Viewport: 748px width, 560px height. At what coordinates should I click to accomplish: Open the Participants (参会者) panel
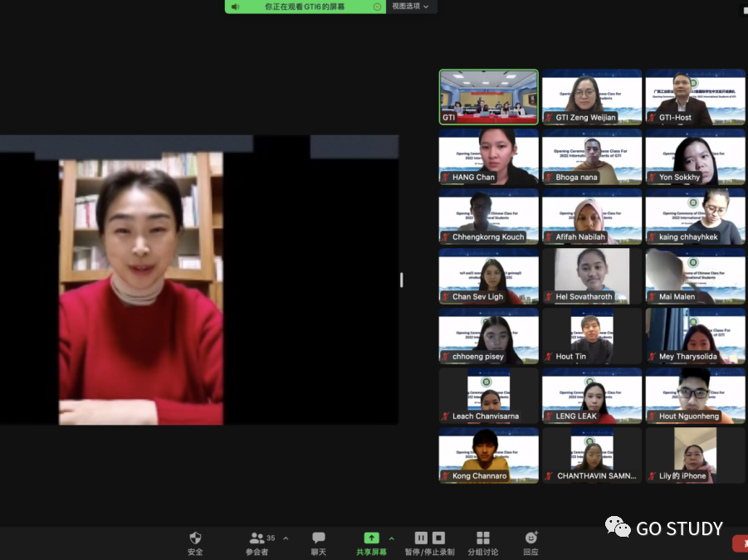257,538
